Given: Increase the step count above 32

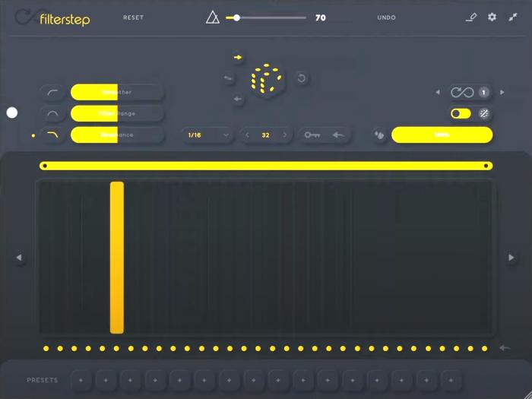Looking at the screenshot, I should (285, 135).
